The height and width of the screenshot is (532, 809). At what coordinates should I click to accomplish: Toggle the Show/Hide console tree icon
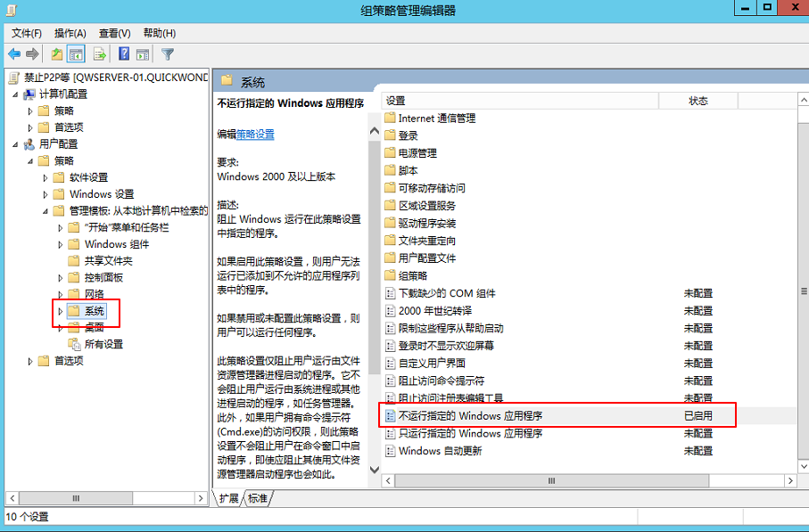coord(77,54)
